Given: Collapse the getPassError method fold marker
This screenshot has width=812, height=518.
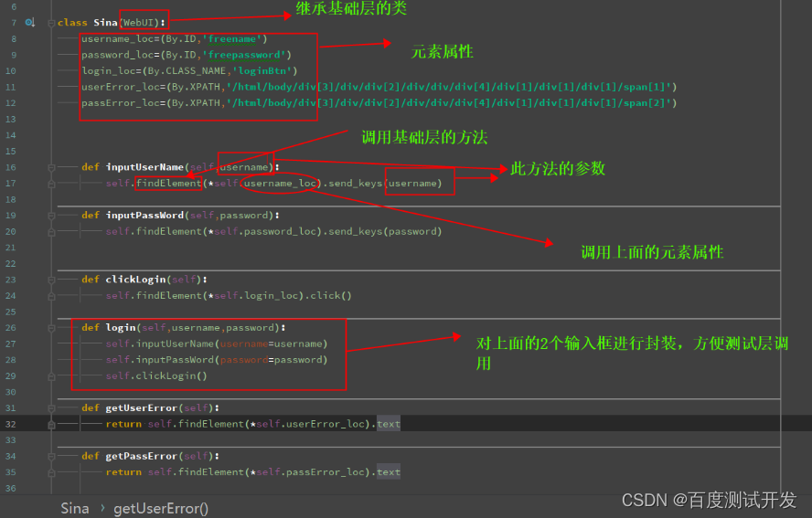Looking at the screenshot, I should [51, 456].
